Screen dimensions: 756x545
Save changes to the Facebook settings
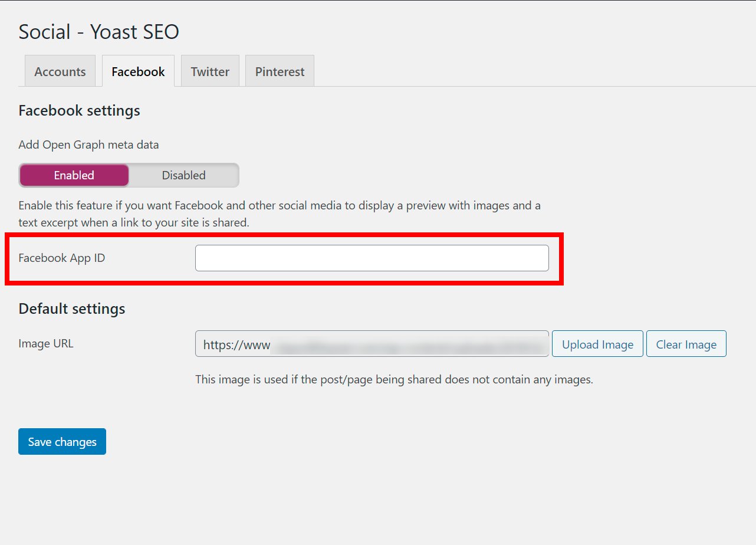63,442
